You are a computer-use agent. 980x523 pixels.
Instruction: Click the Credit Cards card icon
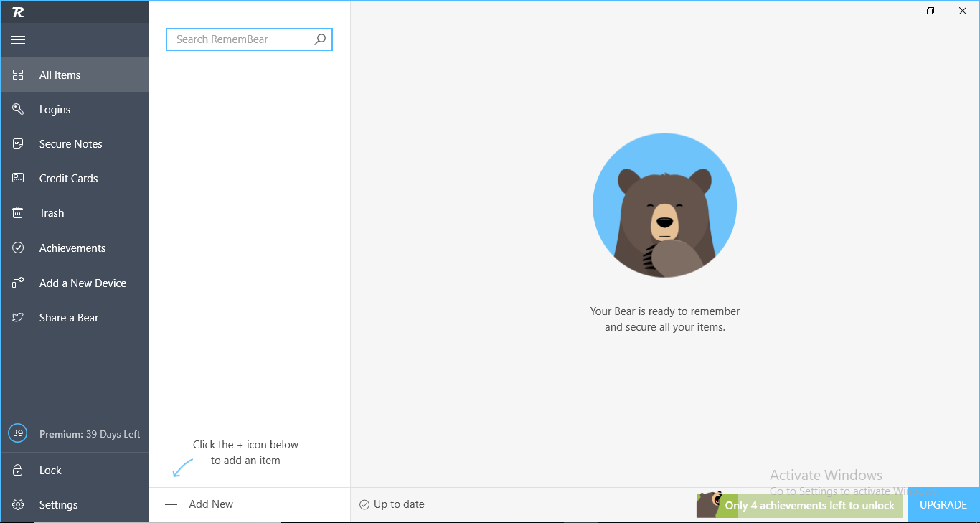tap(19, 178)
